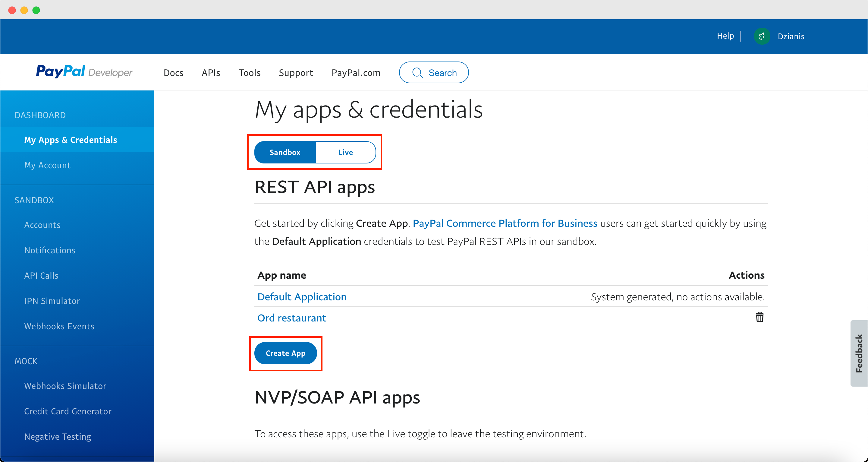Image resolution: width=868 pixels, height=462 pixels.
Task: Follow PayPal Commerce Platform for Business link
Action: [505, 223]
